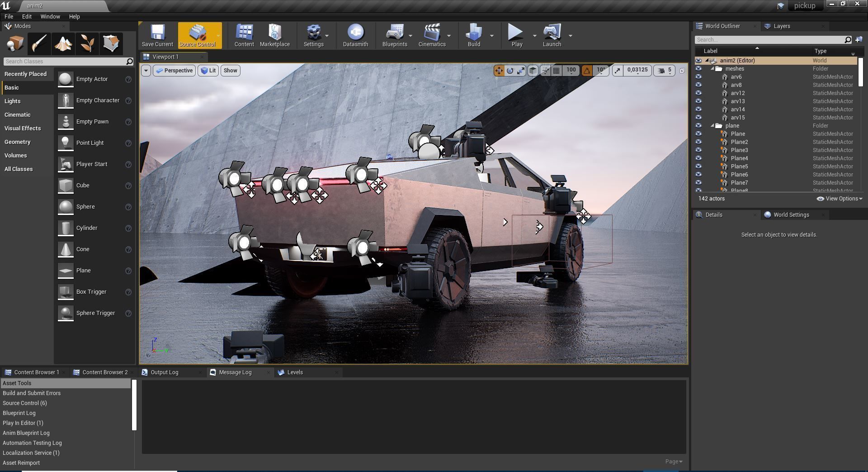Open Play options dropdown arrow
The image size is (868, 472).
[x=534, y=35]
